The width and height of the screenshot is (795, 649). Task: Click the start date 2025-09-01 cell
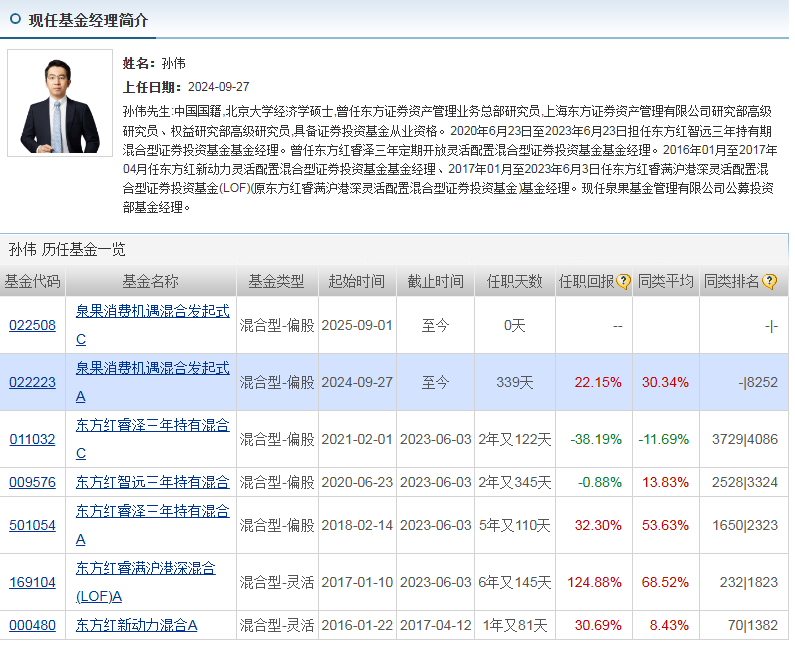coord(357,325)
